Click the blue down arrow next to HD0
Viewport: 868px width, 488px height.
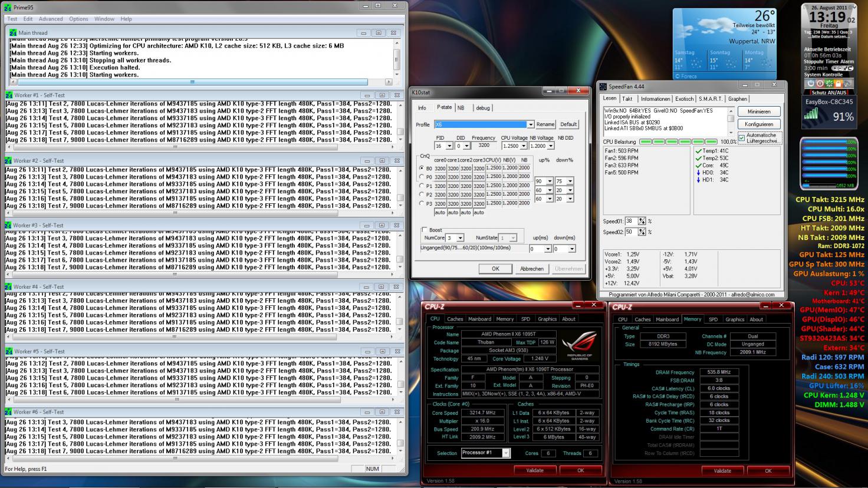pos(699,172)
